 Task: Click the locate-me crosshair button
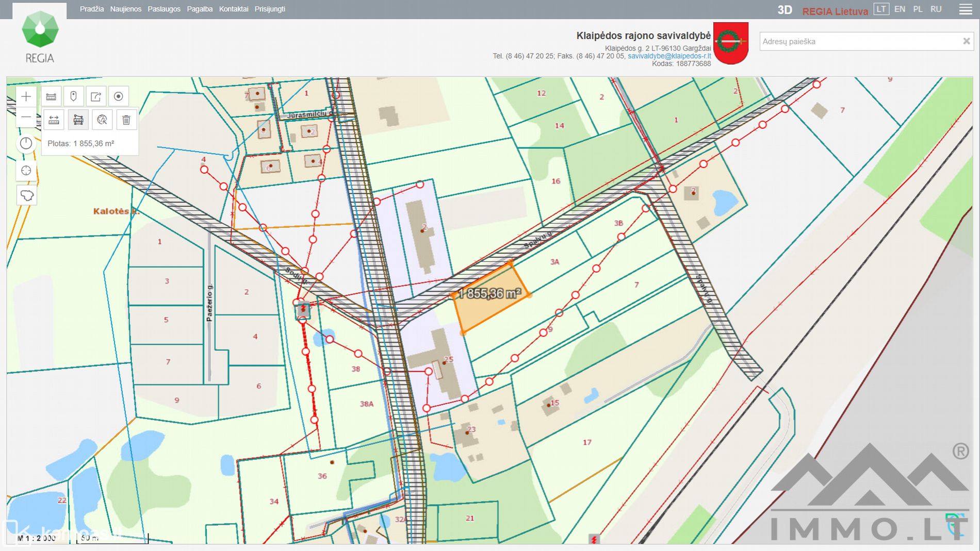pos(26,171)
